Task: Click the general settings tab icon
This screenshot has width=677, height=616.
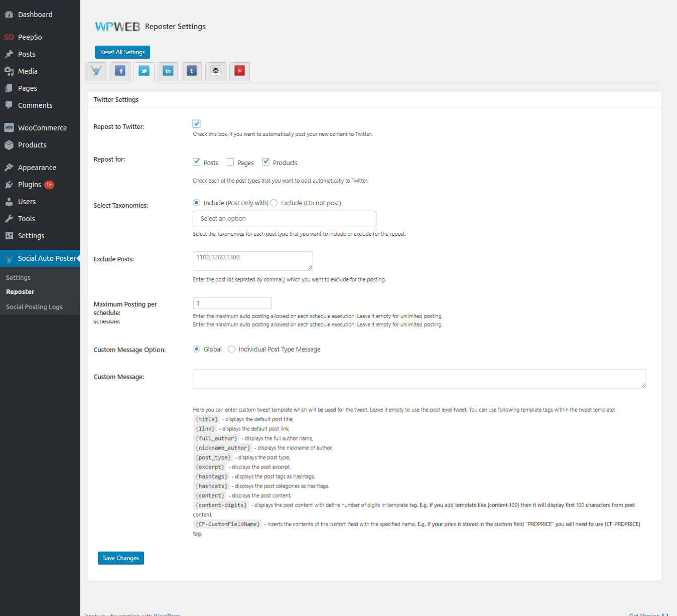Action: [x=96, y=71]
